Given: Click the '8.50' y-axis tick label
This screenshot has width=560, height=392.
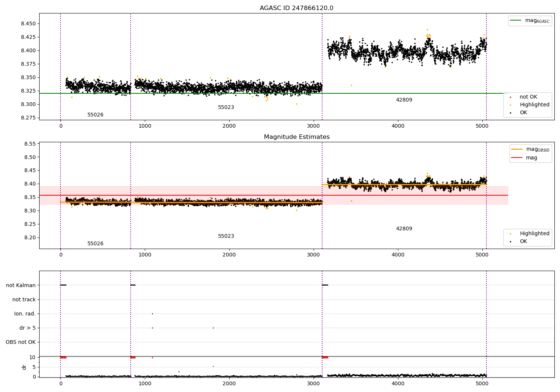Looking at the screenshot, I should pos(30,158).
